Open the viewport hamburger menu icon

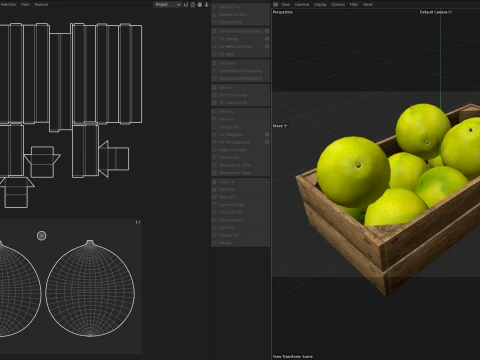[276, 5]
